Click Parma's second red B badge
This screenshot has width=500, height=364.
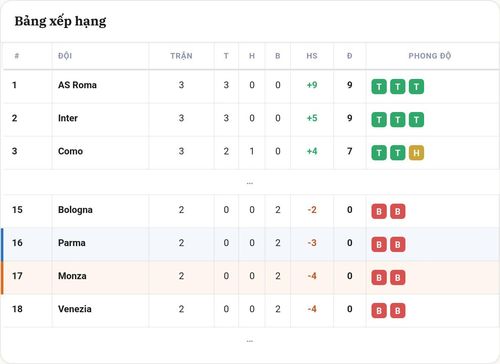[398, 244]
